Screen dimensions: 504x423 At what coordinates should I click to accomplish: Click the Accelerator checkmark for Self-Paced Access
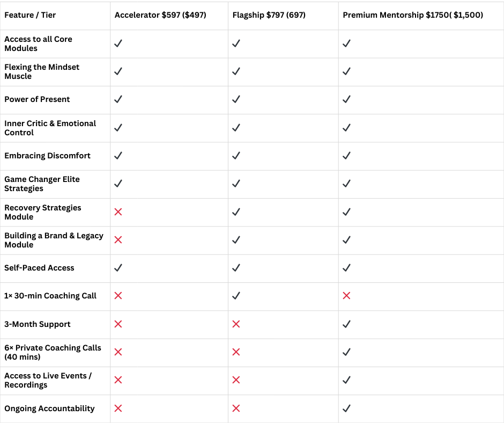[x=118, y=267]
